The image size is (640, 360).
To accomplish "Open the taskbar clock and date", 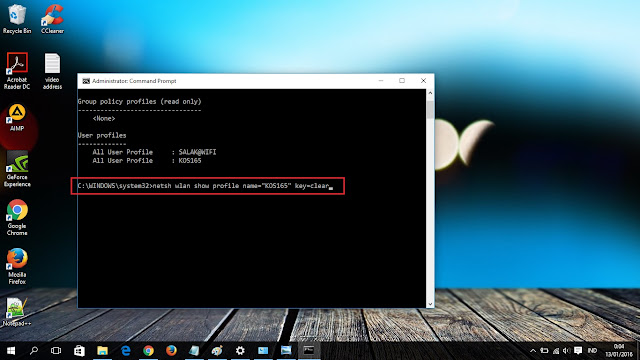I will (619, 351).
